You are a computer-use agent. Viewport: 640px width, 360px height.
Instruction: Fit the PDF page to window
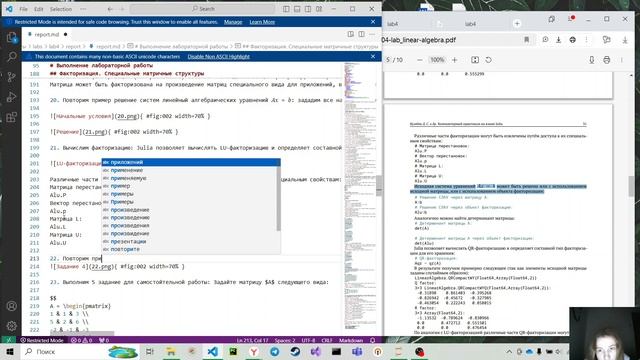click(x=475, y=60)
